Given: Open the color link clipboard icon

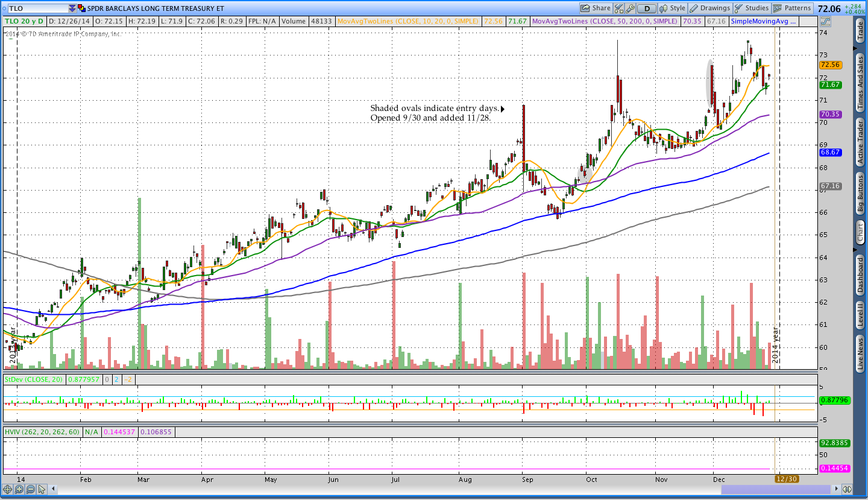Looking at the screenshot, I should [x=81, y=8].
